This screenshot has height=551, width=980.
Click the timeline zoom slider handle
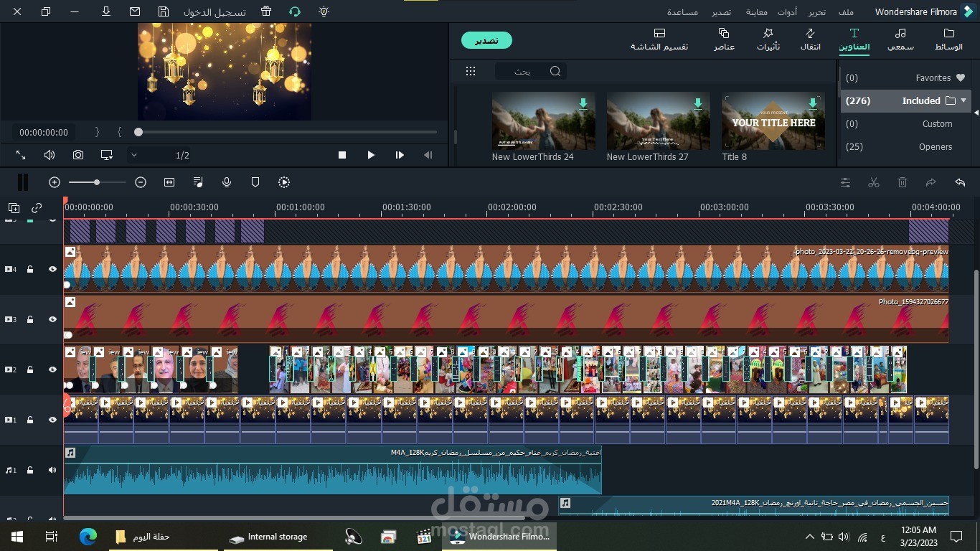coord(97,182)
